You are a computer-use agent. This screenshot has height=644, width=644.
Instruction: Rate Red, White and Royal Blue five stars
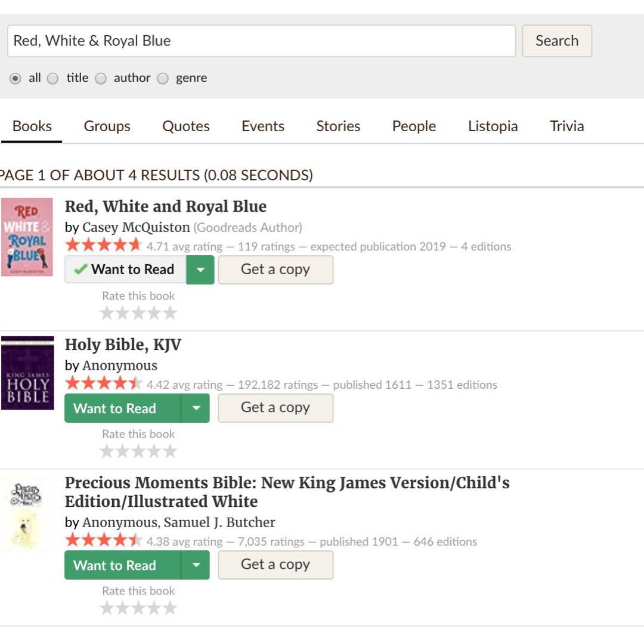point(171,313)
